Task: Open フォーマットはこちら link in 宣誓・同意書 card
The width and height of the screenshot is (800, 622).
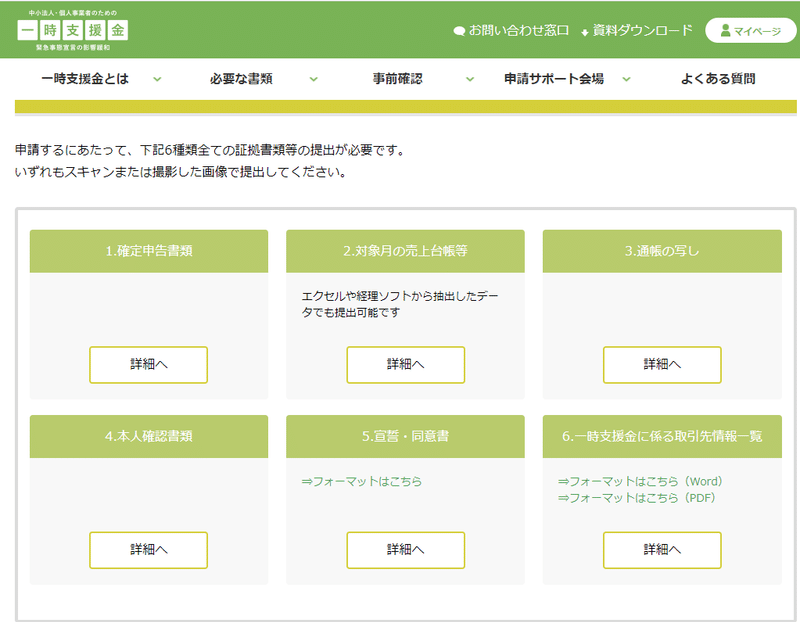Action: [362, 481]
